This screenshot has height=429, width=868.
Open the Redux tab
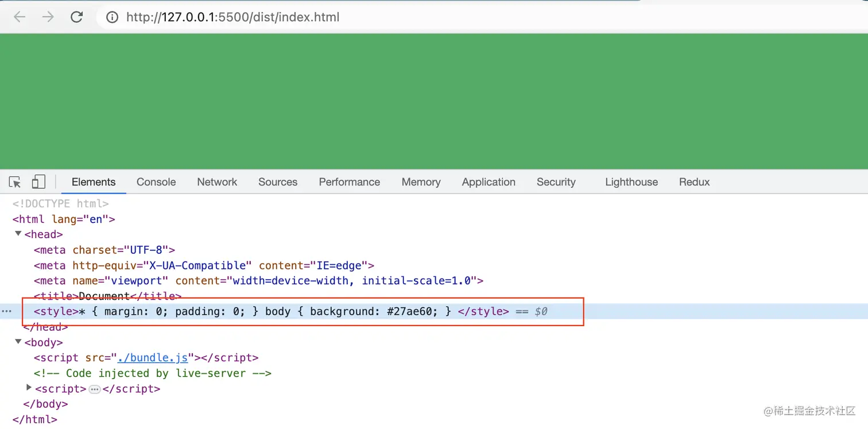695,182
